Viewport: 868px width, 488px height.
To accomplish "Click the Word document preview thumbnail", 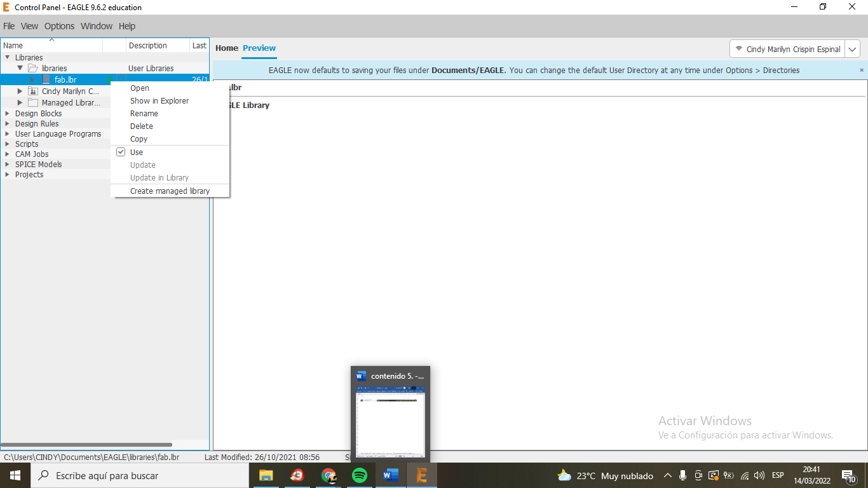I will click(x=390, y=421).
